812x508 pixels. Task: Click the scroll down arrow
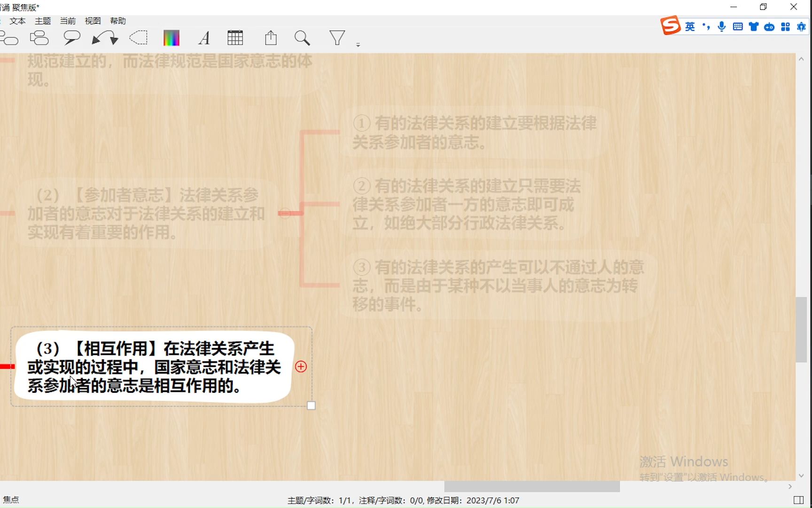coord(801,476)
